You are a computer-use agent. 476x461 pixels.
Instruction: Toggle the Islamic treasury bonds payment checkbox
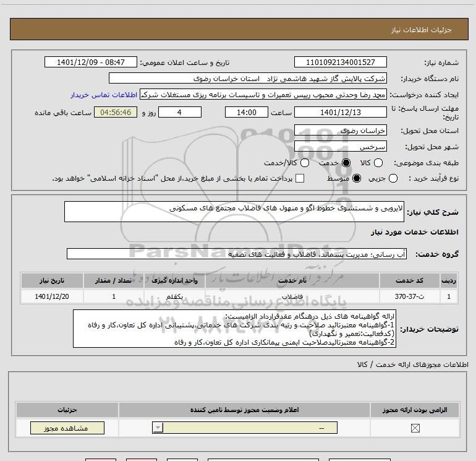(x=300, y=178)
